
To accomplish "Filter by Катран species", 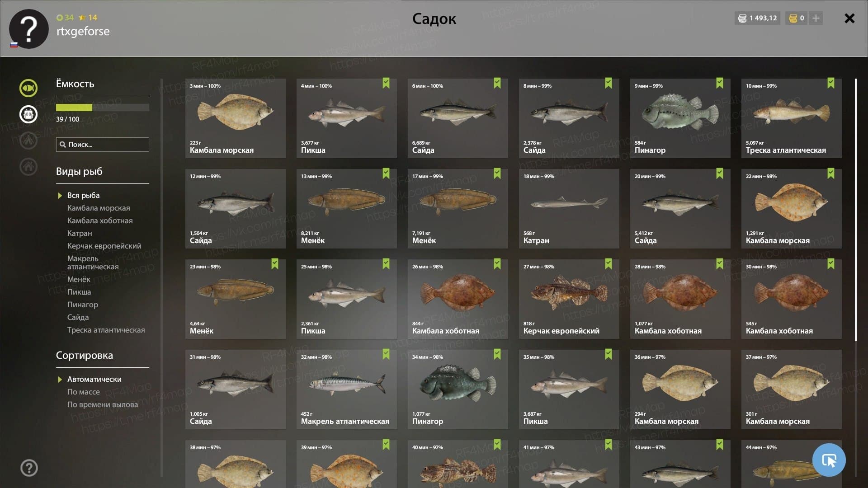I will coord(80,233).
